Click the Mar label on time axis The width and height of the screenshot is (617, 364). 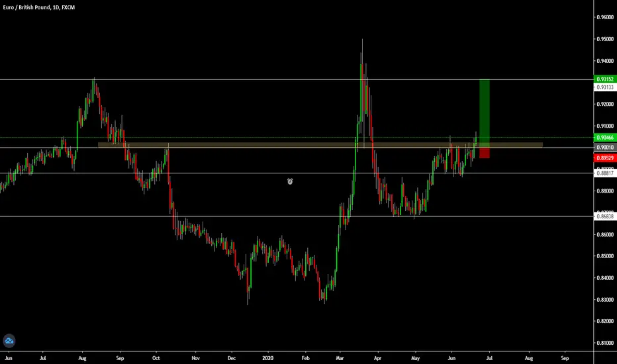coord(340,358)
